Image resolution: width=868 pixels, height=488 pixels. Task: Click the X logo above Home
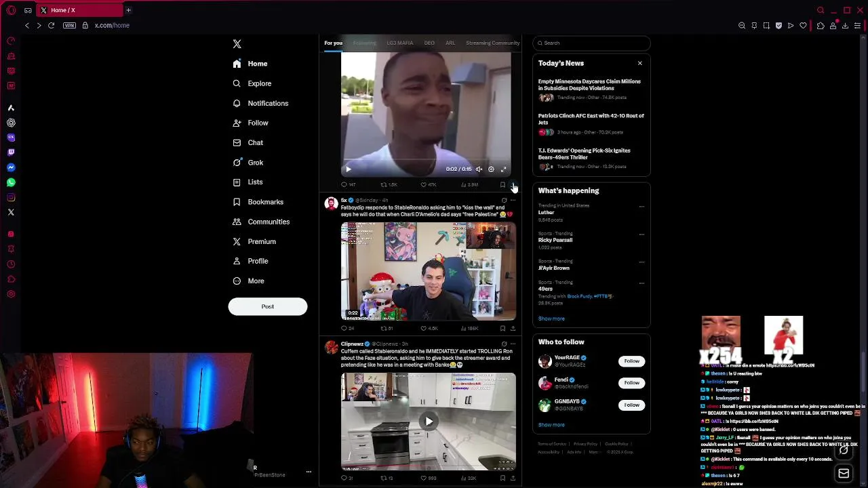coord(237,43)
